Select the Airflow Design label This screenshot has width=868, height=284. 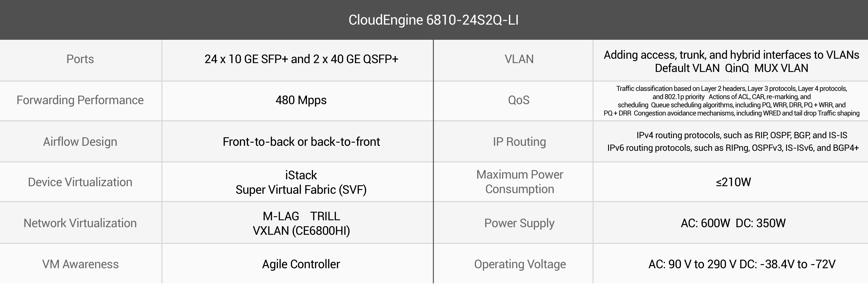tap(80, 142)
